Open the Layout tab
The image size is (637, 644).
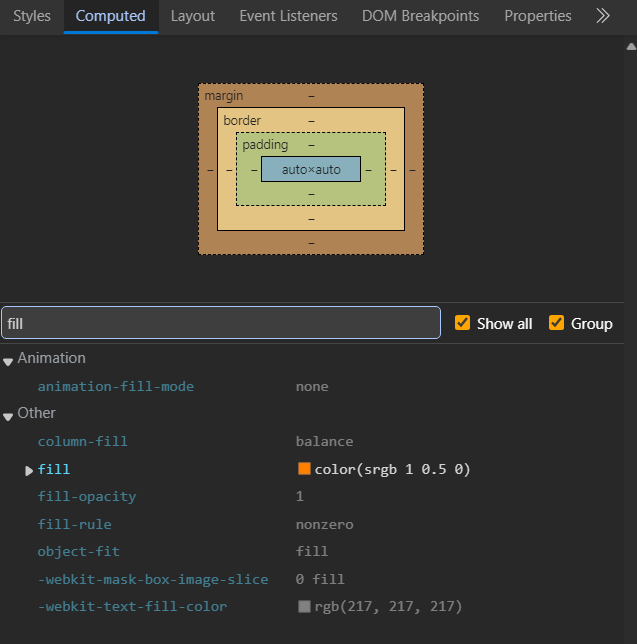[x=192, y=16]
